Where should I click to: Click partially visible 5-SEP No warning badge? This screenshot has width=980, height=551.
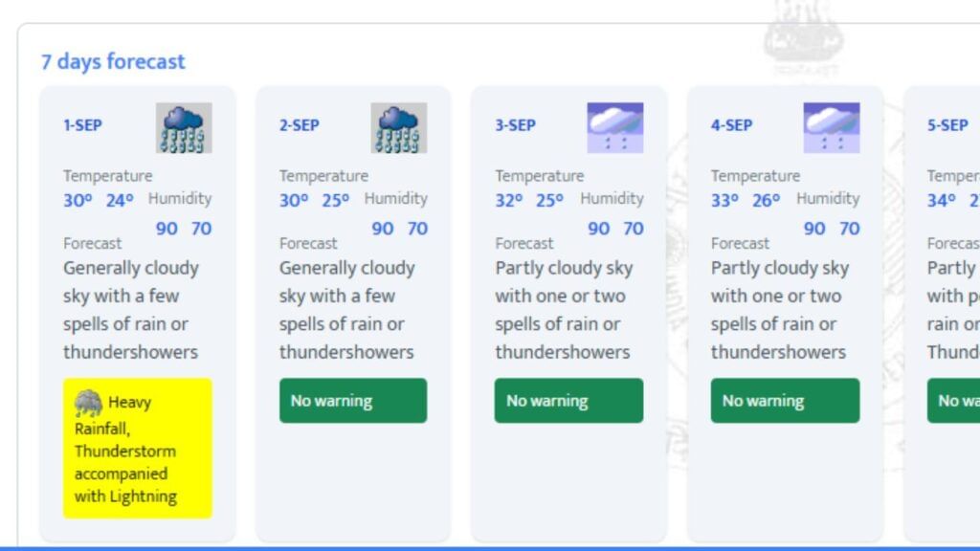coord(954,401)
